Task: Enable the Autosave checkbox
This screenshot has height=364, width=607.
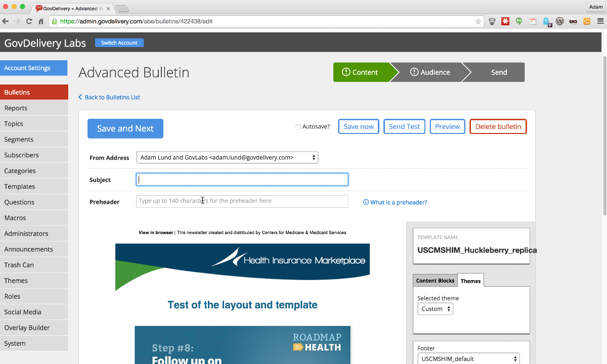Action: pyautogui.click(x=298, y=127)
